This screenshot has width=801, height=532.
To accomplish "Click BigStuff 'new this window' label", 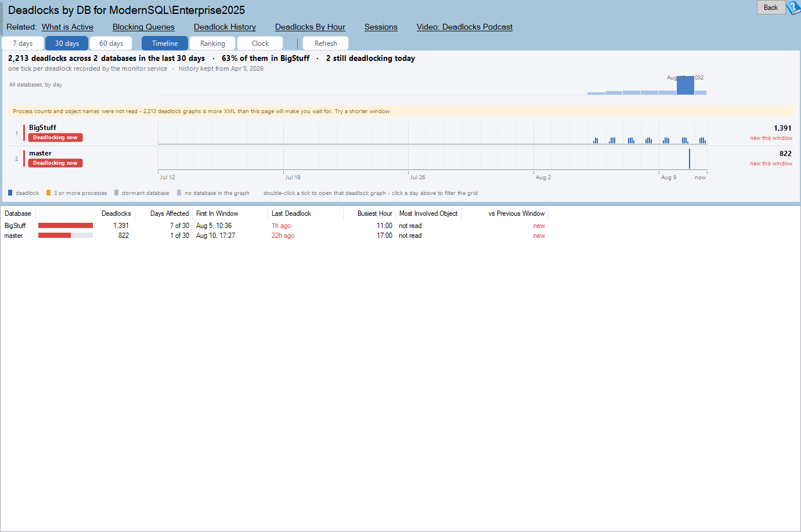I will point(771,138).
